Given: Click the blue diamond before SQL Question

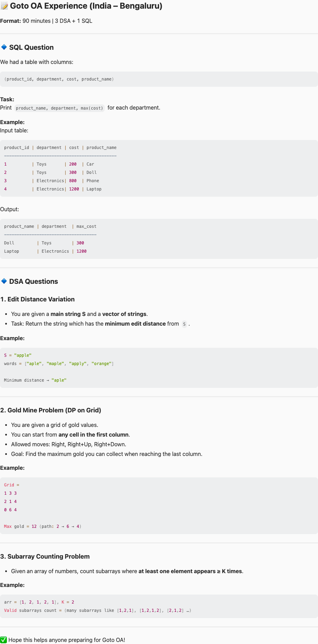Looking at the screenshot, I should point(4,47).
